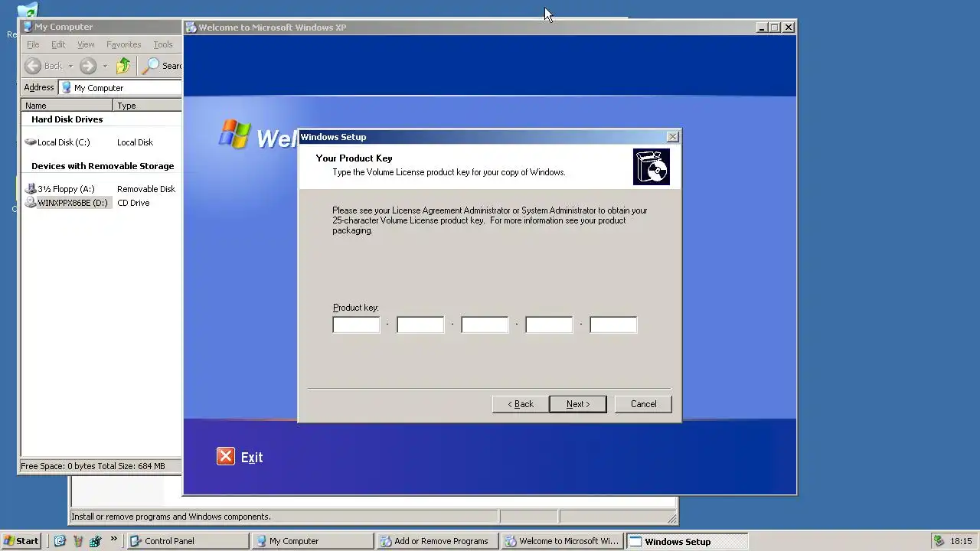Viewport: 980px width, 551px height.
Task: Click the system tray icon beside the clock
Action: coord(939,541)
